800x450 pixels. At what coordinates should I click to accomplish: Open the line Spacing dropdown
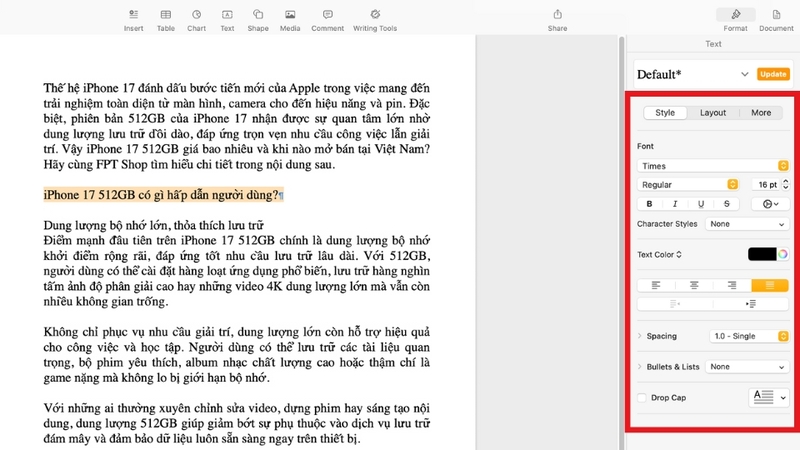pyautogui.click(x=749, y=336)
